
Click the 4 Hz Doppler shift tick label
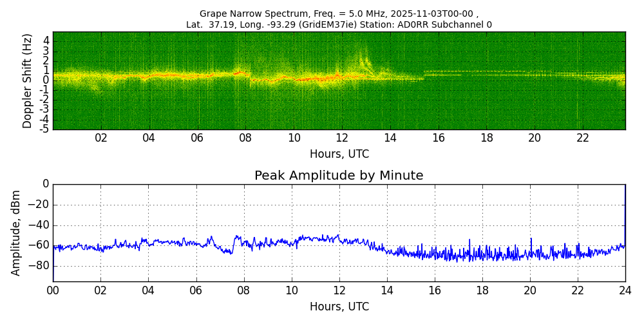coord(46,41)
